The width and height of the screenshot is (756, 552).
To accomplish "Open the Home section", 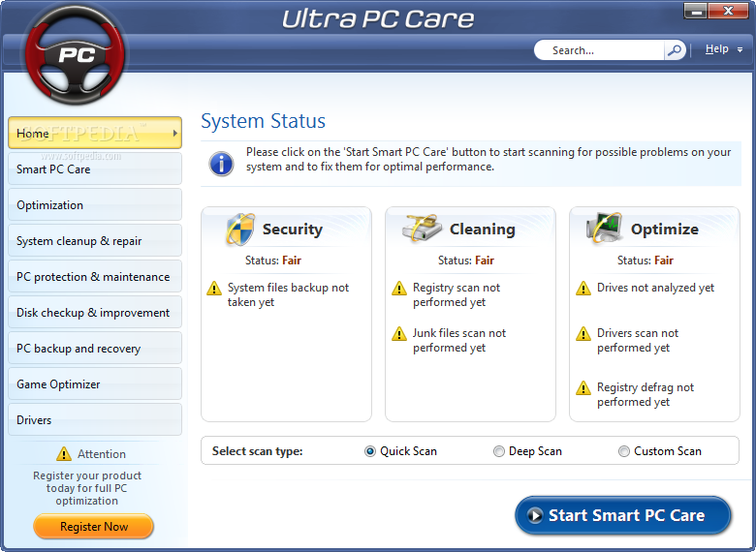I will tap(95, 133).
